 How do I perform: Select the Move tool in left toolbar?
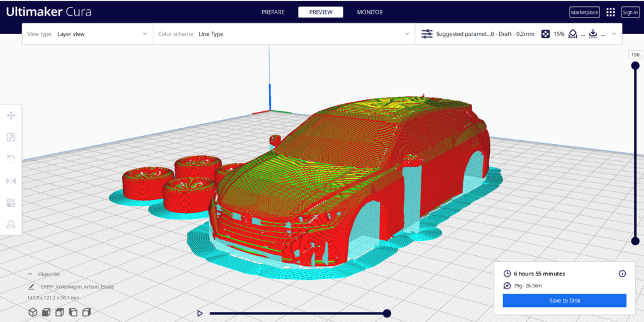[x=11, y=116]
